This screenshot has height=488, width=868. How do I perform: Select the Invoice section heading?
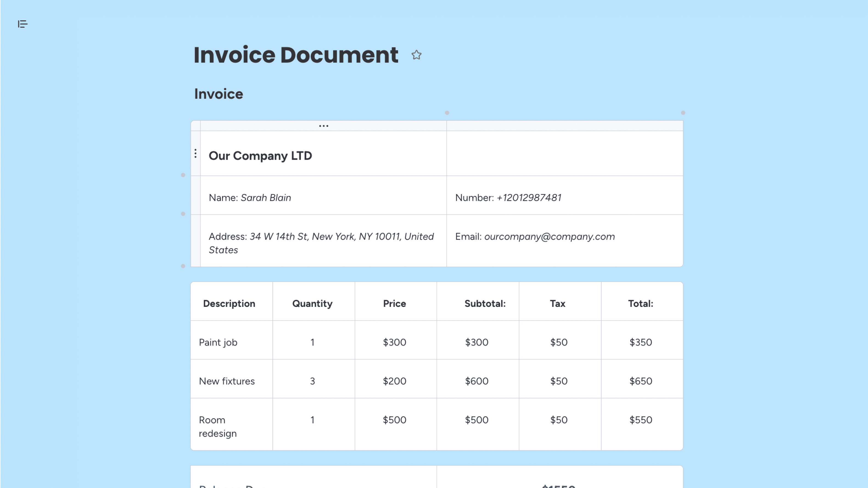pos(218,93)
